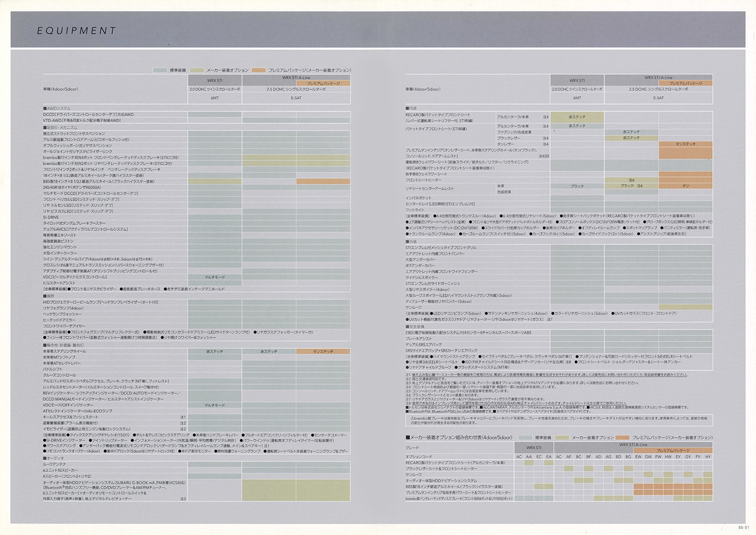756x535 pixels.
Task: Click the EQUIPMENT page heading
Action: coord(76,31)
